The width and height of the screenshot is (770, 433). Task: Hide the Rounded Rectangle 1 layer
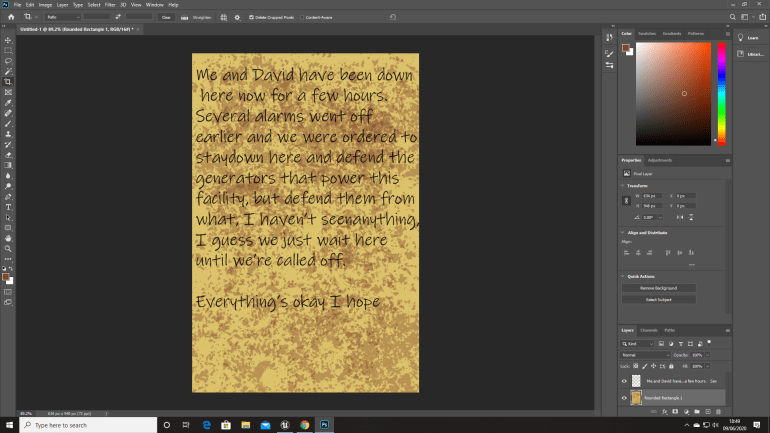click(x=625, y=397)
